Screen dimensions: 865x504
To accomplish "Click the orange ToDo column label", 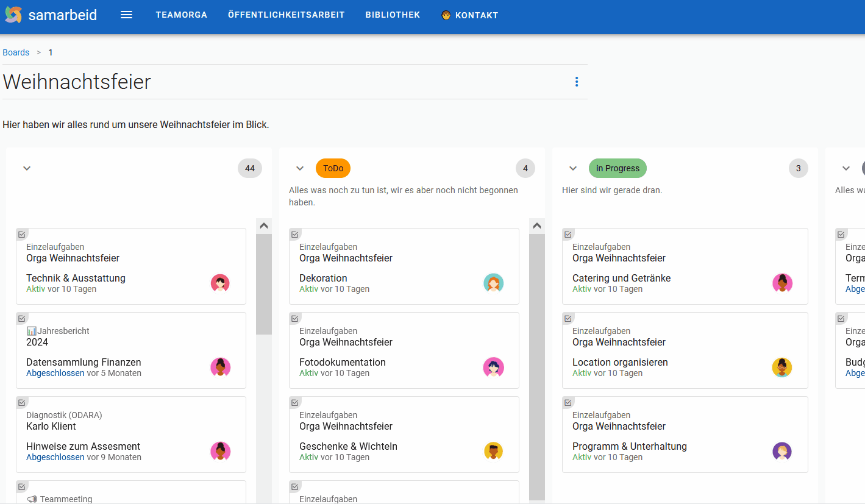I will [333, 168].
